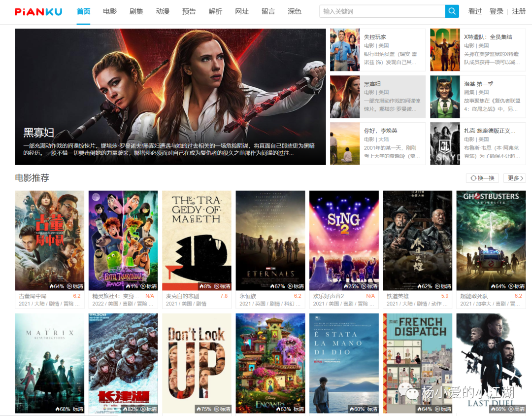Open the 失控玩家 thumbnail in side list
Screen dimensions: 532x416
tap(345, 50)
